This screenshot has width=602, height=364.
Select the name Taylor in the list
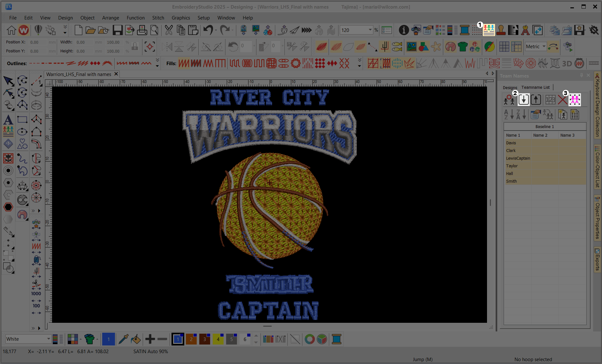(x=512, y=166)
